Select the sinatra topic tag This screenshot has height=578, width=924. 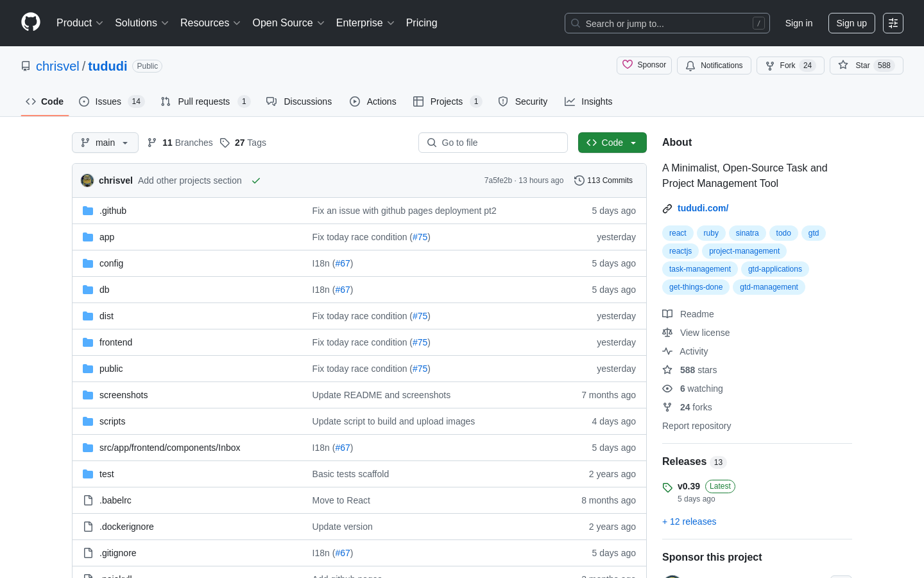pyautogui.click(x=747, y=233)
